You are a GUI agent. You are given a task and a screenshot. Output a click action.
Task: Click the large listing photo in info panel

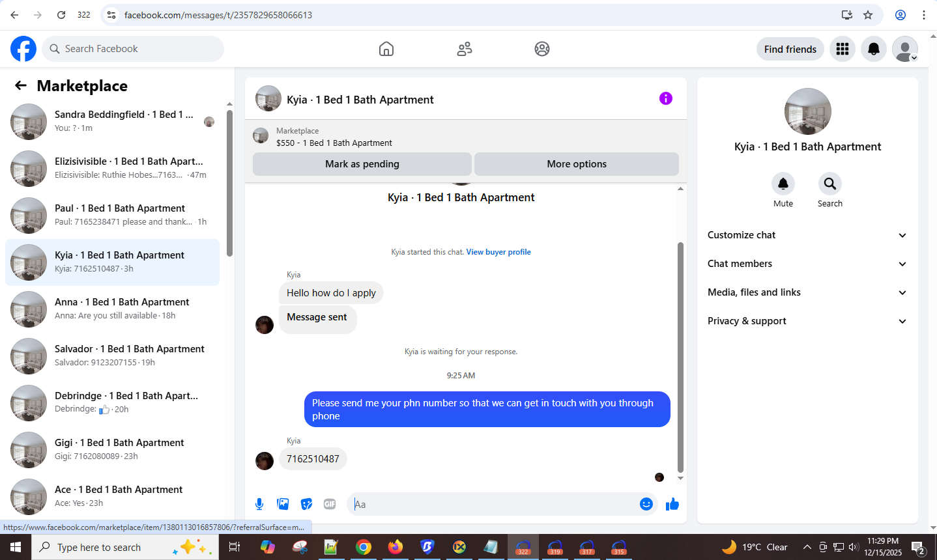click(x=808, y=111)
